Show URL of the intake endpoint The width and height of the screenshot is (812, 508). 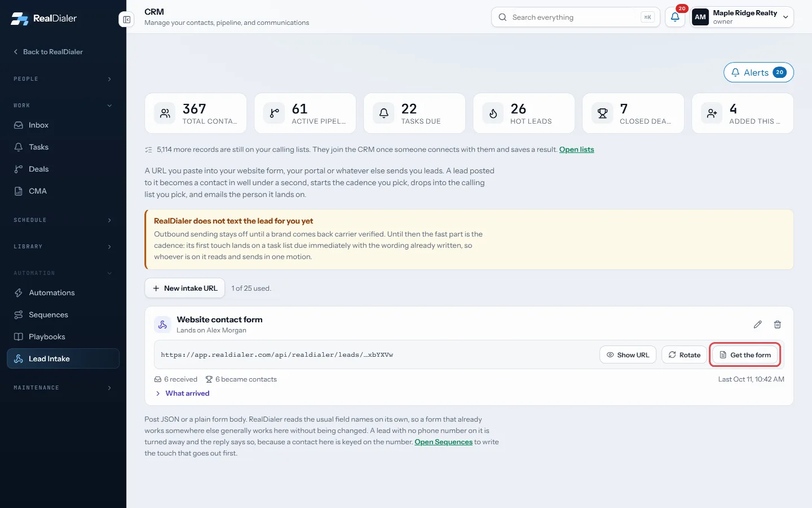[628, 355]
